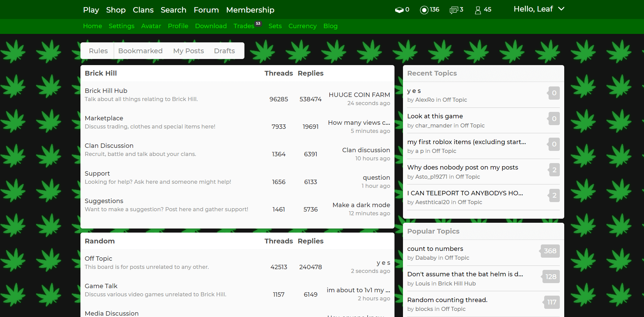Open the Media Discussion board
Screen dimensions: 644x317
(112, 313)
